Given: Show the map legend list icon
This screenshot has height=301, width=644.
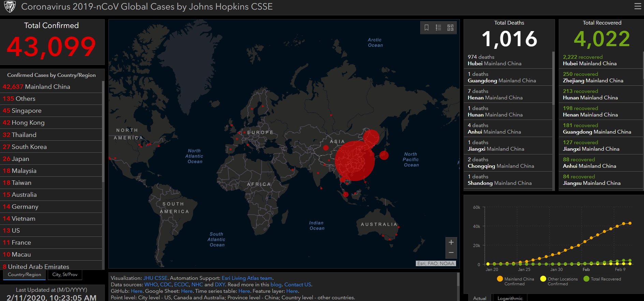Looking at the screenshot, I should pyautogui.click(x=438, y=28).
